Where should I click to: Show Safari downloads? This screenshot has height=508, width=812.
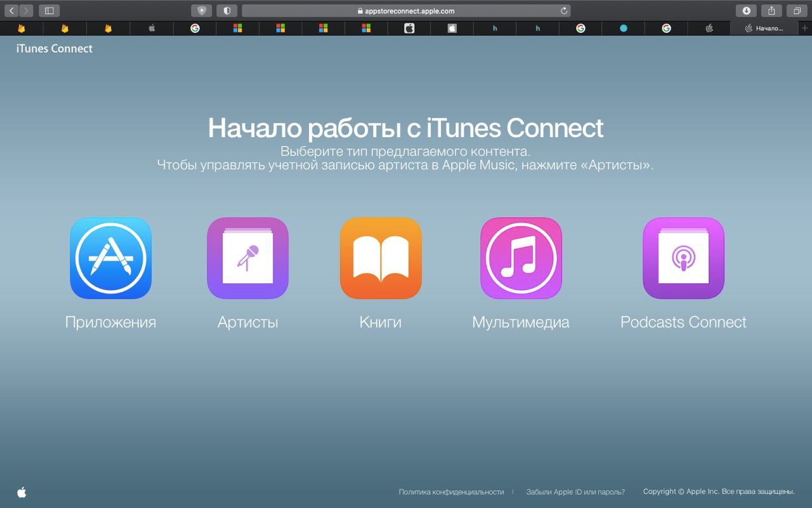746,10
